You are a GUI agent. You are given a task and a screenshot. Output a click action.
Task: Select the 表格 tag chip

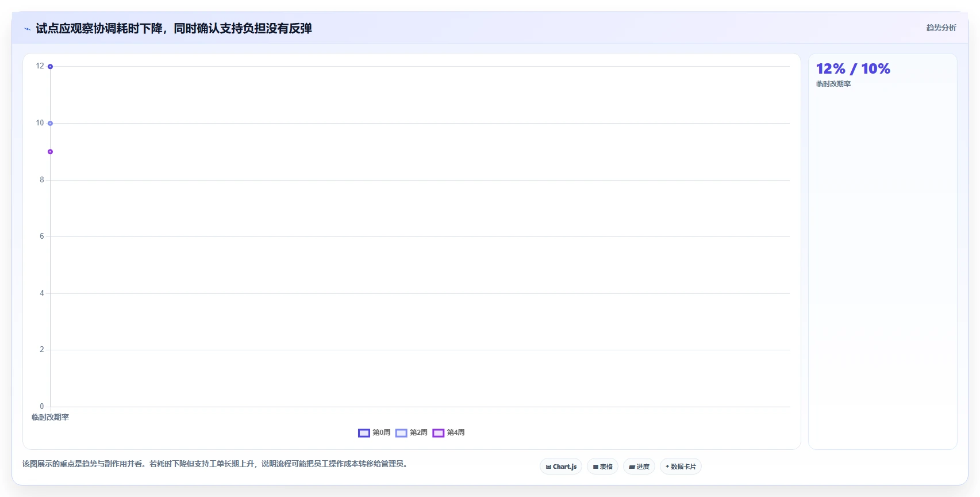click(x=602, y=467)
